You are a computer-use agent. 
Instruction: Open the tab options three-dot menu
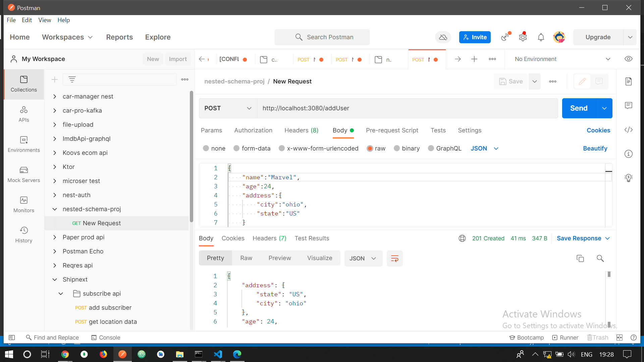[492, 59]
